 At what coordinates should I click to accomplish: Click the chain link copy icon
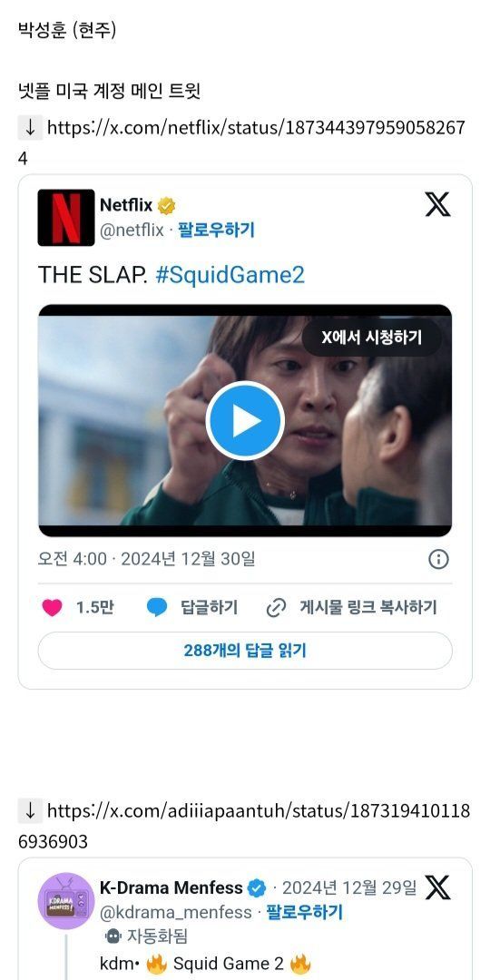click(x=276, y=607)
